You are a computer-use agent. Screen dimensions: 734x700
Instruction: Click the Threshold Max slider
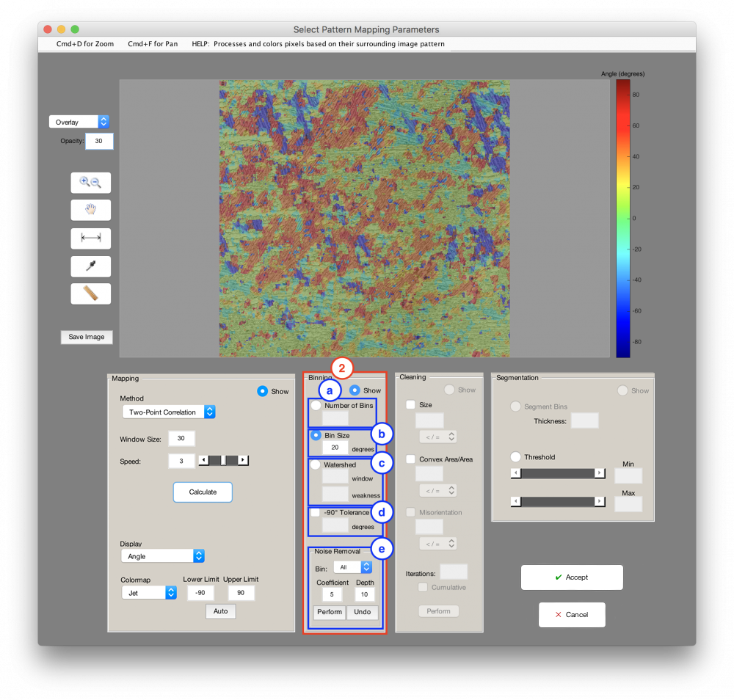tap(558, 502)
